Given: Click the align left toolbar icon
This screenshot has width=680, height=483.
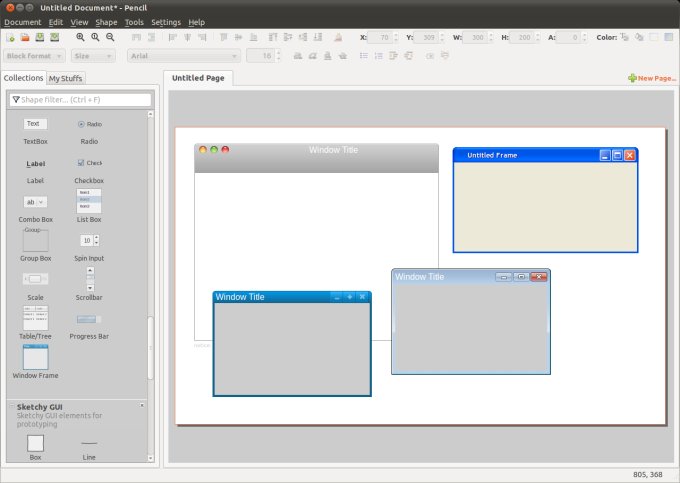Looking at the screenshot, I should (172, 38).
